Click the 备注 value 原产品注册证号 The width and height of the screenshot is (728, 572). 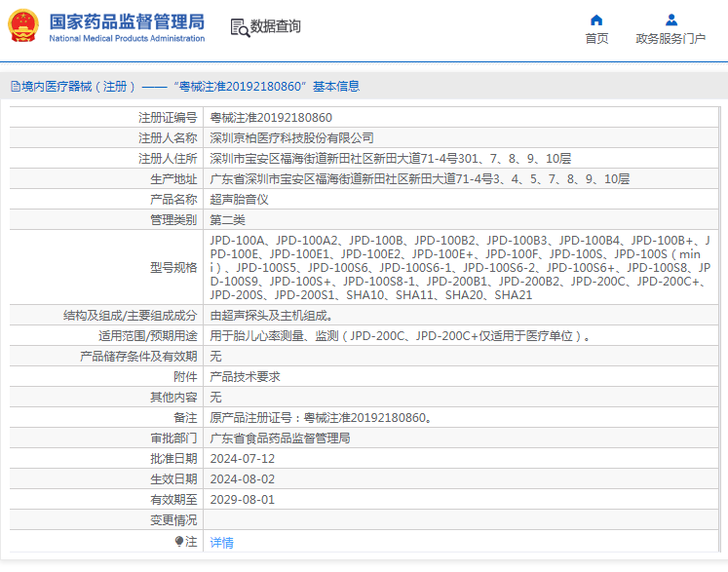pyautogui.click(x=322, y=418)
